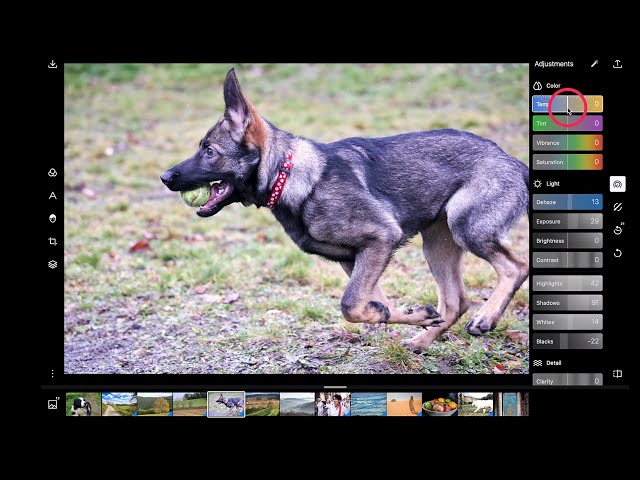
Task: Select the fruit bowl thumbnail in filmstrip
Action: click(440, 404)
